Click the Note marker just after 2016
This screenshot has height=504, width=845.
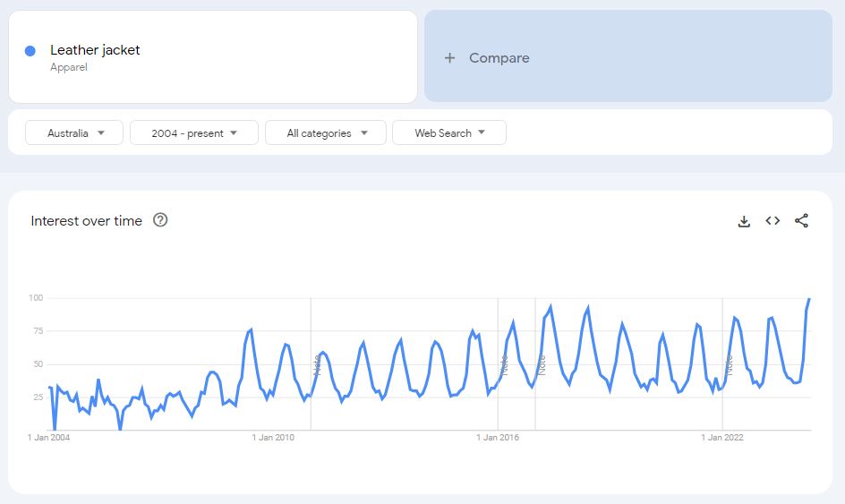tap(542, 365)
